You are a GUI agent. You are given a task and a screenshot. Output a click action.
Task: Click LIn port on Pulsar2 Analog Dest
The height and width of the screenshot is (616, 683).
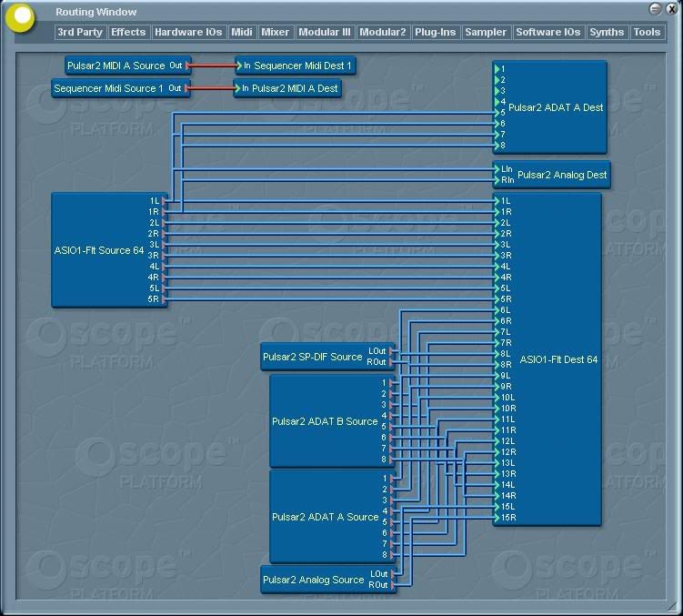point(497,169)
